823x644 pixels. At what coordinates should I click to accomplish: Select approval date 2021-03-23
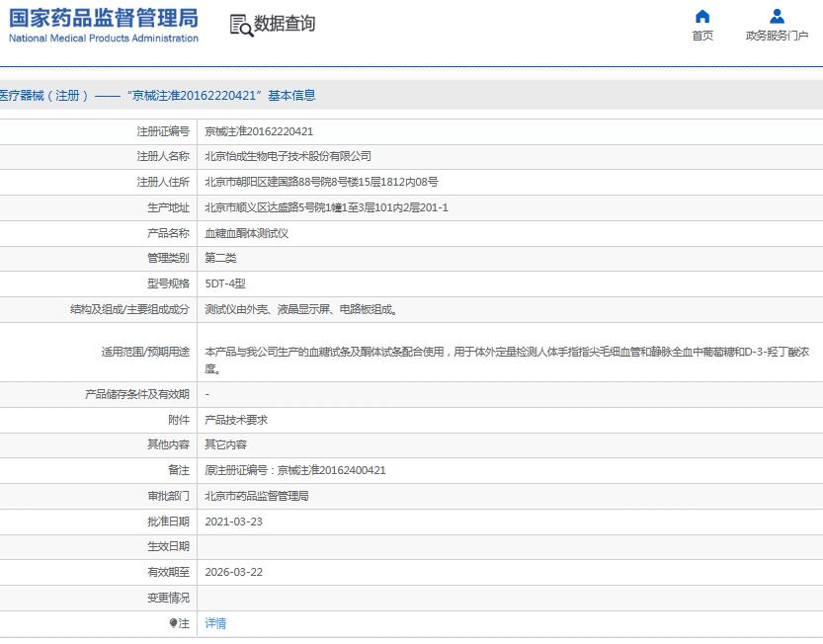233,522
